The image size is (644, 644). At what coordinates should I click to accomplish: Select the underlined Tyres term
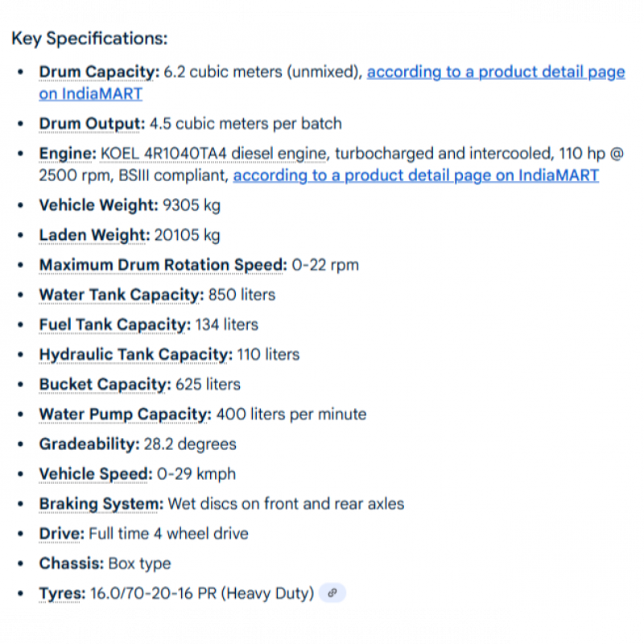(62, 593)
